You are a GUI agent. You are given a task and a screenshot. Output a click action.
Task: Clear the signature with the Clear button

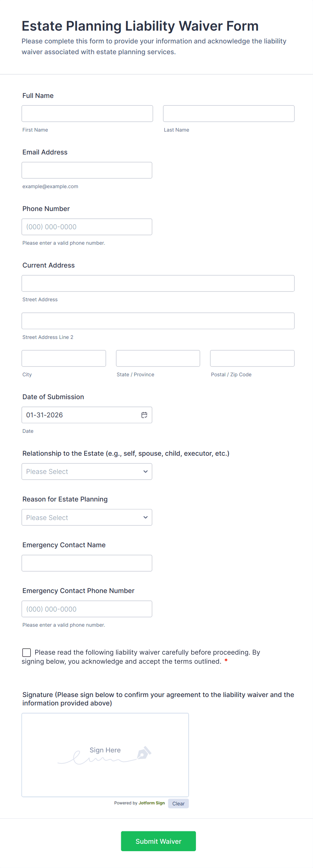178,804
